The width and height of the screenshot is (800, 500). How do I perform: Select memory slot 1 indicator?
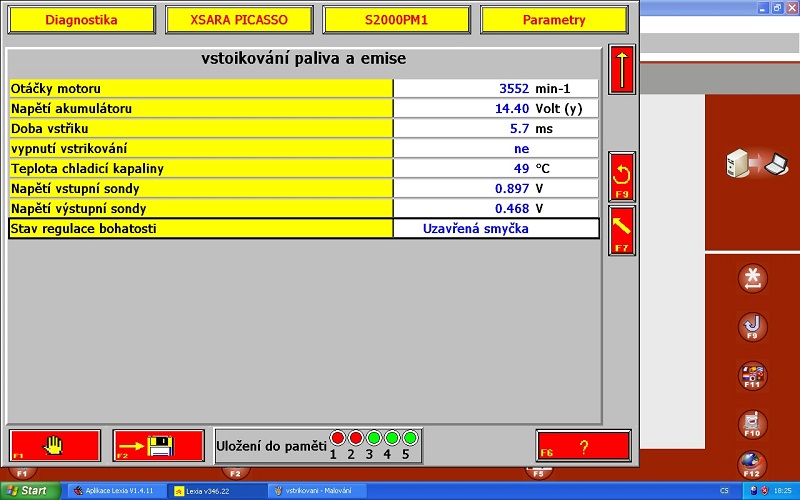(x=337, y=438)
